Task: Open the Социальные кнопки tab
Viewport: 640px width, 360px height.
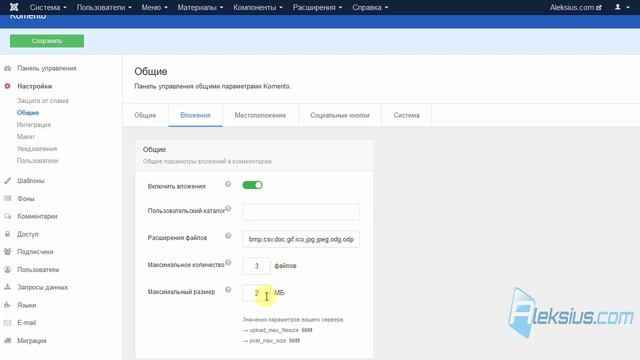Action: coord(340,115)
